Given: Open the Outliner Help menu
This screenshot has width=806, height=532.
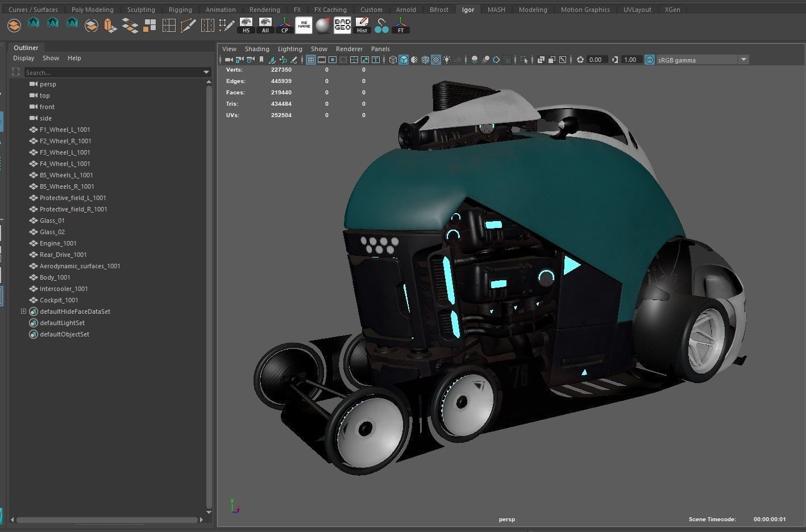Looking at the screenshot, I should point(74,58).
